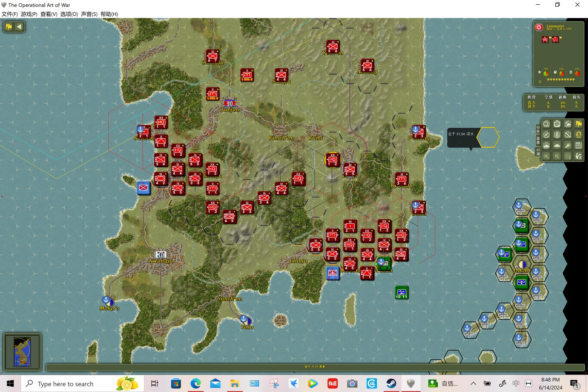Open the magnifier find-unit report icon
Image resolution: width=588 pixels, height=392 pixels.
pyautogui.click(x=546, y=124)
